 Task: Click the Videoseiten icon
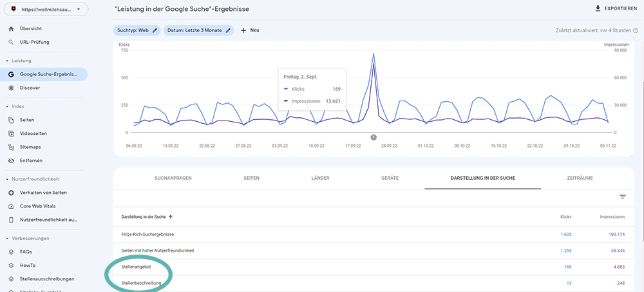[12, 133]
